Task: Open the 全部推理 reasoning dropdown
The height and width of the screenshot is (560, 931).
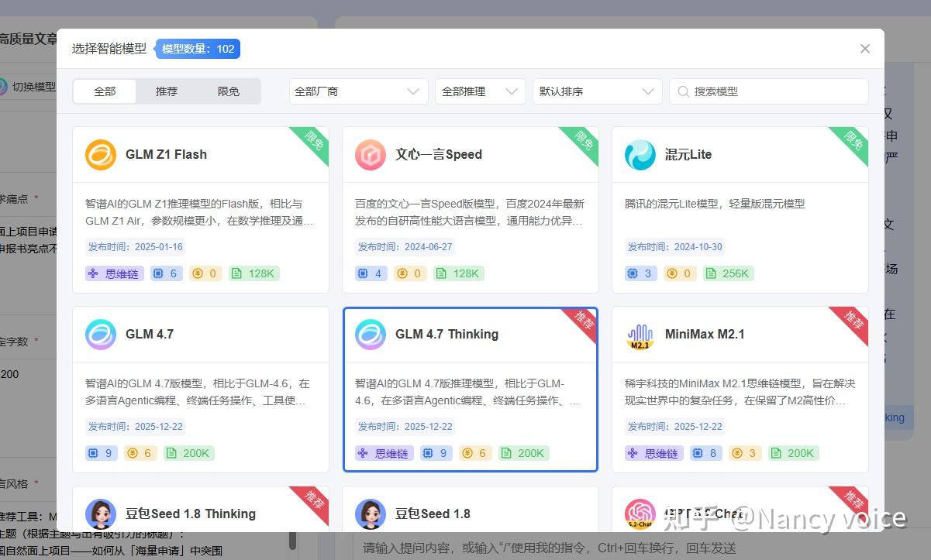Action: 481,91
